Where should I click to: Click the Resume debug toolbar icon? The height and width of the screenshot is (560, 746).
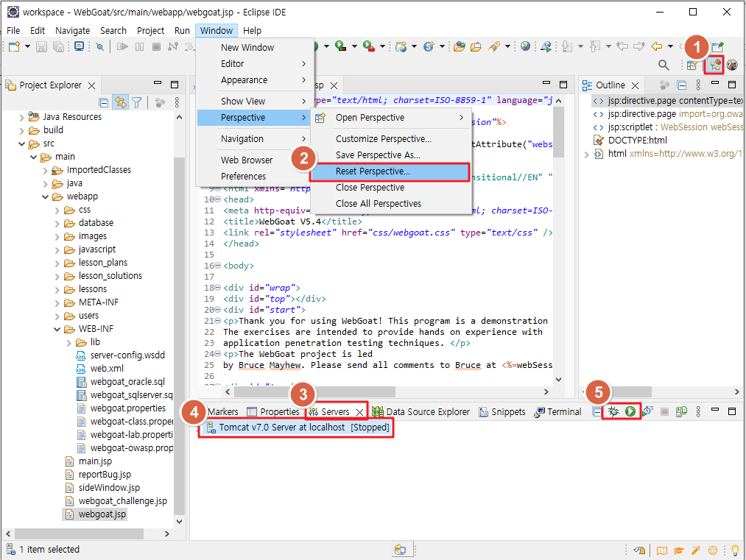(x=122, y=46)
